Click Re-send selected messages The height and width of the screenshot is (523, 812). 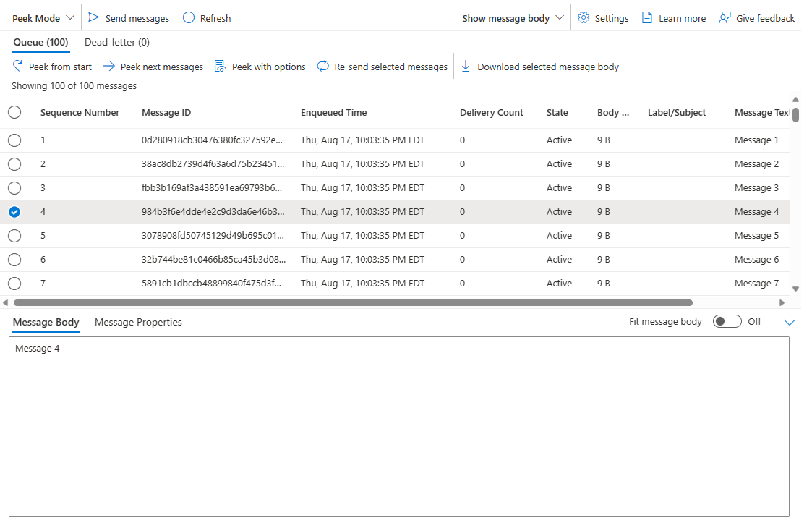click(x=383, y=67)
